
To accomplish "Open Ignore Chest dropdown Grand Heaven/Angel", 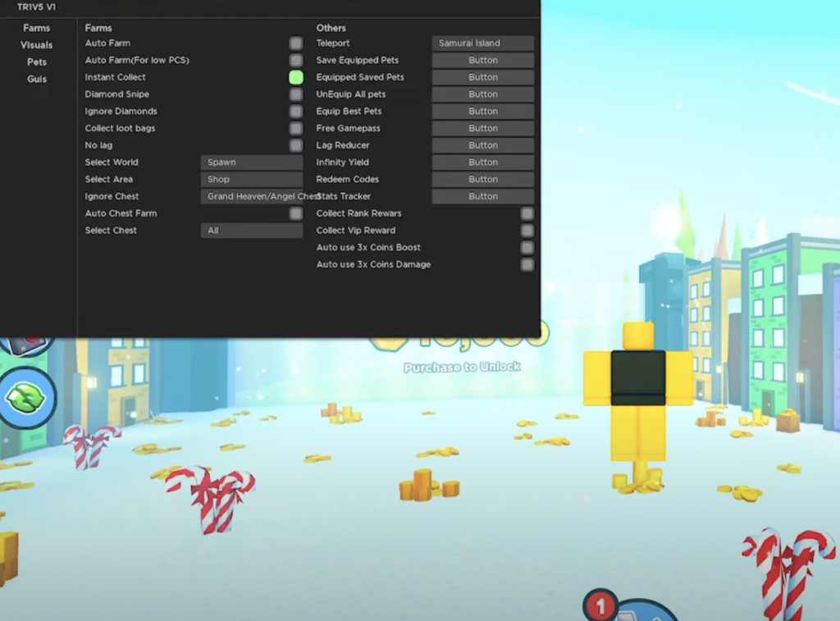I will (x=252, y=196).
